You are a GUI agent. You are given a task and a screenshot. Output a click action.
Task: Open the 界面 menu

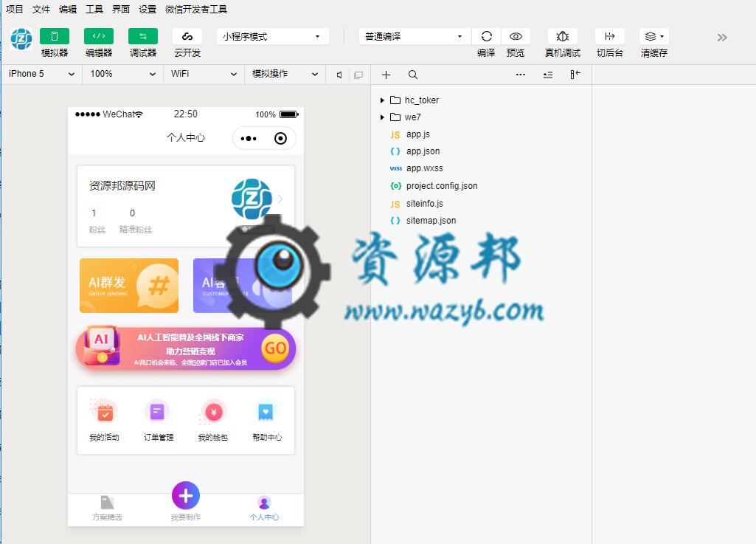(x=120, y=9)
